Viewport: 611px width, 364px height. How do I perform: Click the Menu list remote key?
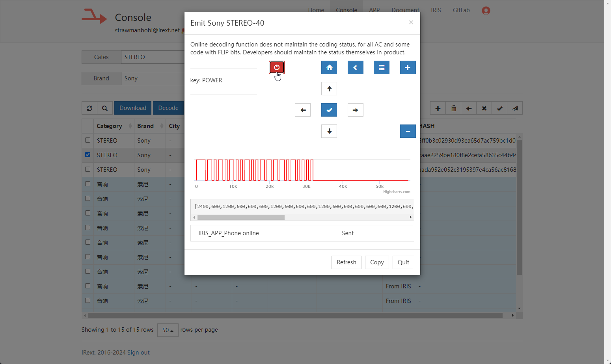tap(381, 67)
